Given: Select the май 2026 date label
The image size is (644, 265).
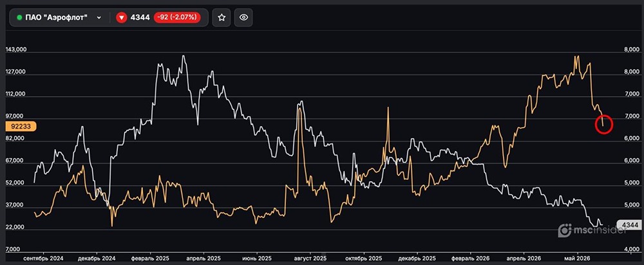Looking at the screenshot, I should click(x=578, y=259).
